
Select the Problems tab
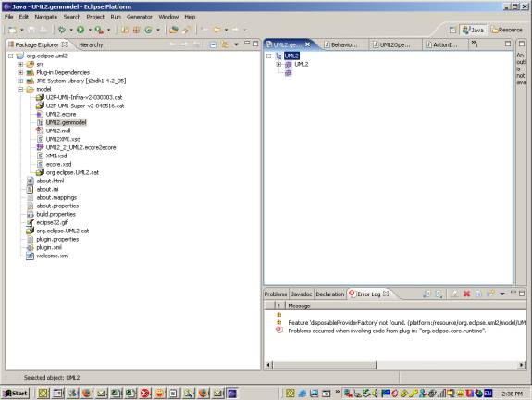pos(275,294)
